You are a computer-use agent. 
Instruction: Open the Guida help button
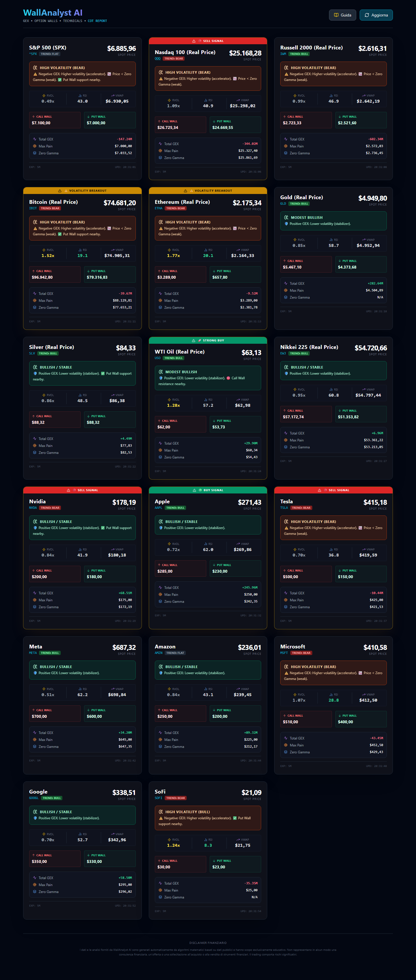tap(342, 15)
